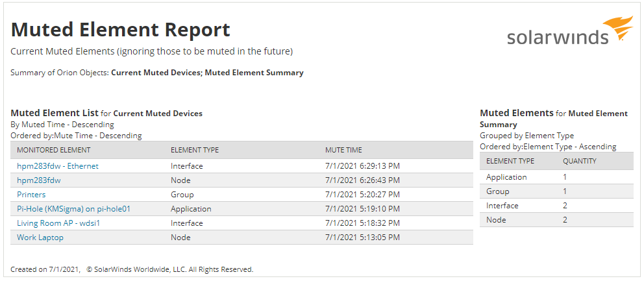
Task: Open the hpm283fdw node link
Action: tap(39, 180)
